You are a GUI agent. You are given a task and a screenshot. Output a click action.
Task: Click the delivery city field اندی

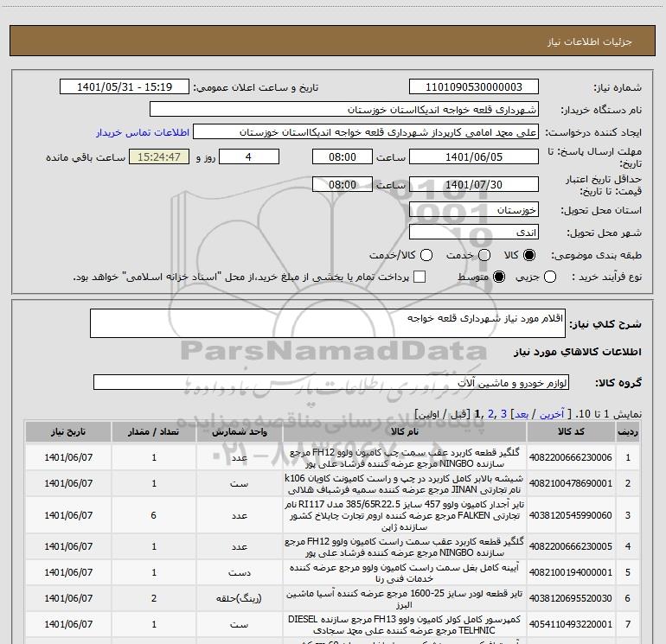coord(474,233)
